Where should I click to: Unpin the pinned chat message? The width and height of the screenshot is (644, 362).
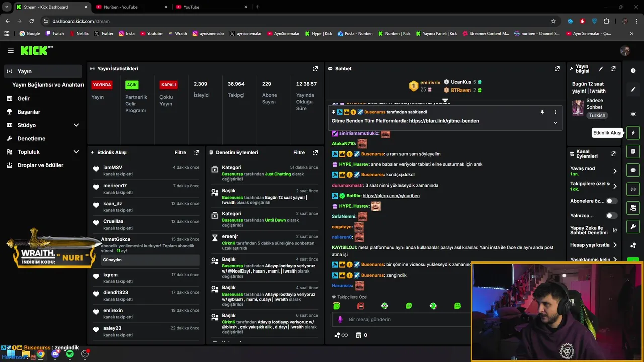point(542,112)
